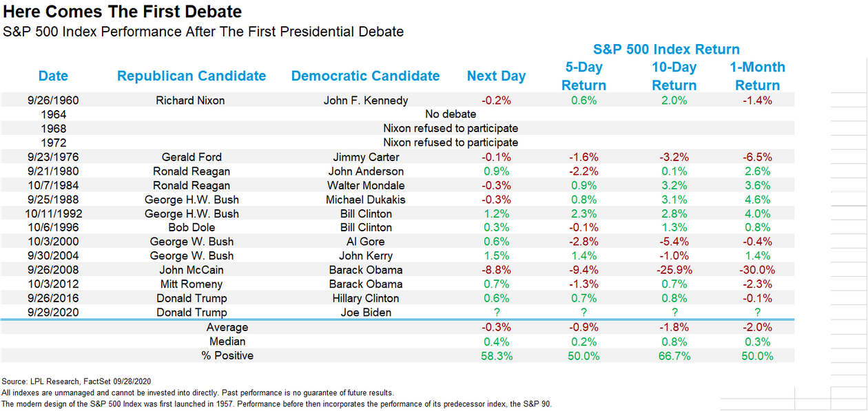Select the 10-Day Return column header
The image size is (868, 411).
(674, 76)
